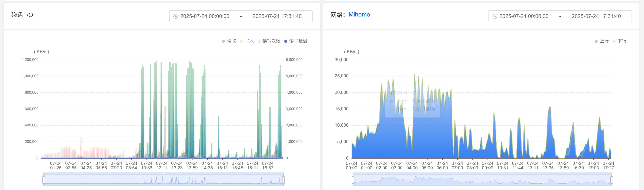Click the 07-24 10:36 label on disk chart axis
This screenshot has height=190, width=644.
pos(146,166)
